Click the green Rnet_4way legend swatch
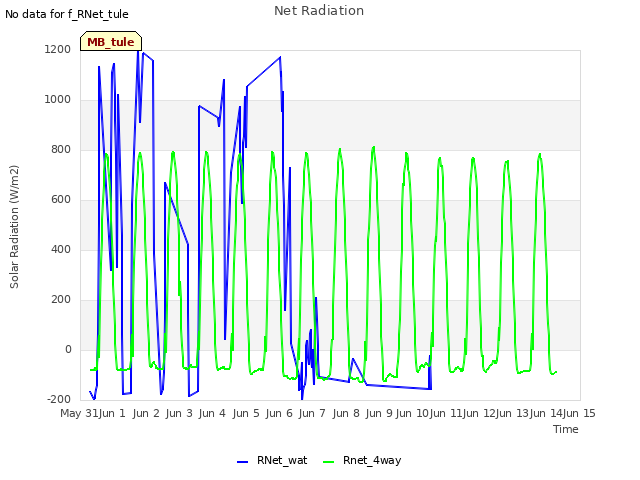This screenshot has height=480, width=640. tap(328, 462)
